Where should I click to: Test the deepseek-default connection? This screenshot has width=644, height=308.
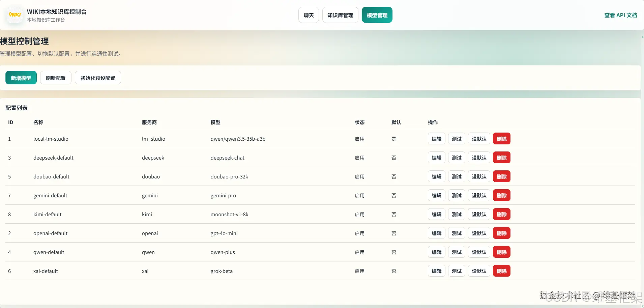457,158
